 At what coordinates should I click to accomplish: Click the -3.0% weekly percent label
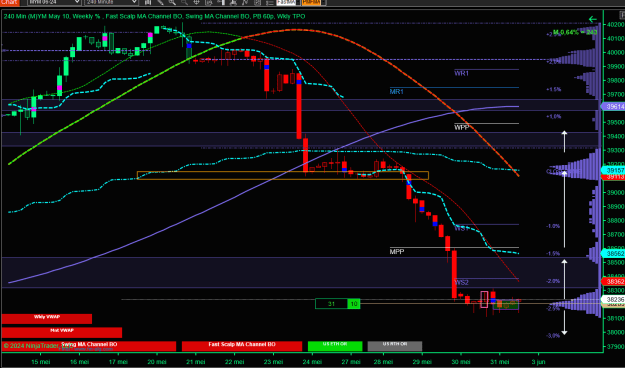pos(553,336)
